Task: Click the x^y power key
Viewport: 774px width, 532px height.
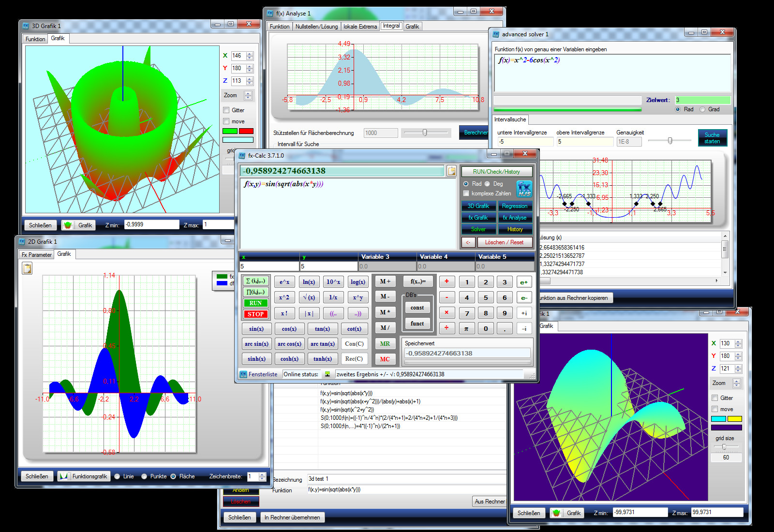Action: (357, 297)
